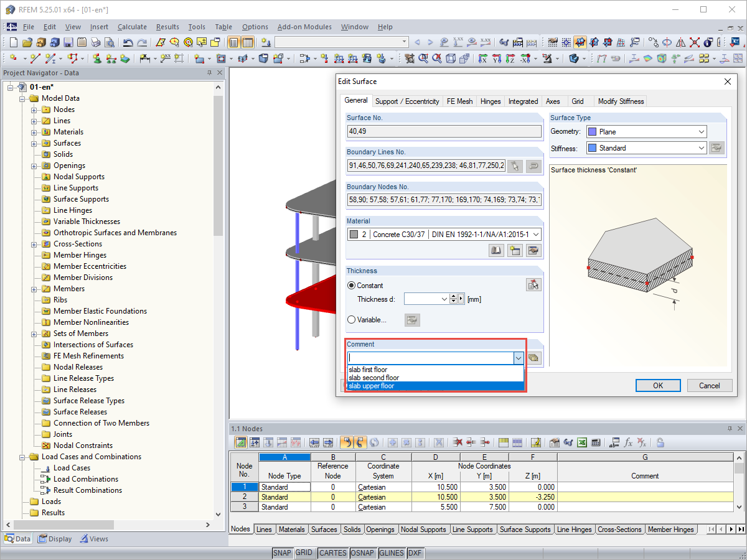The height and width of the screenshot is (560, 747).
Task: Open the Surfaces tab below the table
Action: point(324,530)
